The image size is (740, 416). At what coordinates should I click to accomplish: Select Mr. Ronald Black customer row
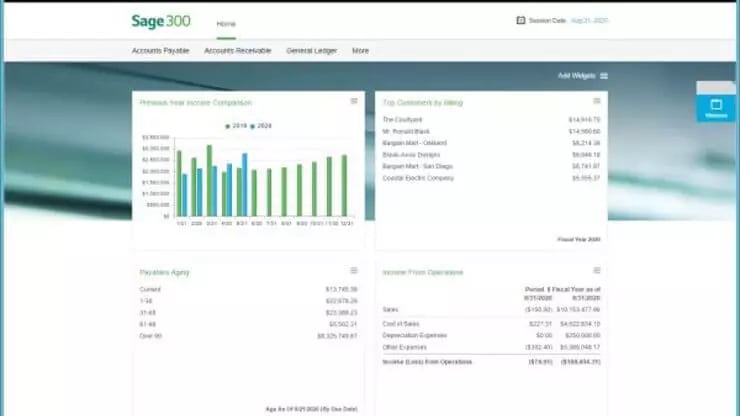(x=491, y=132)
